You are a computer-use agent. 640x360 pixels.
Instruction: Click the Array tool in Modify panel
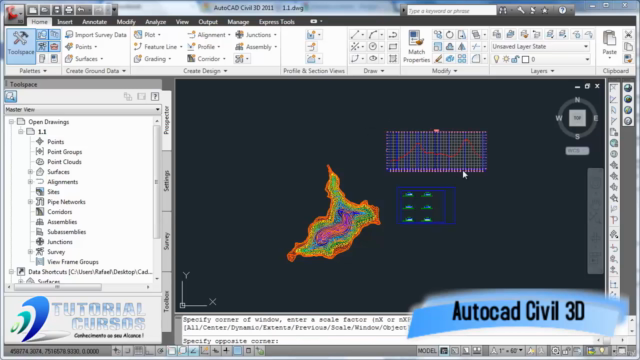462,59
